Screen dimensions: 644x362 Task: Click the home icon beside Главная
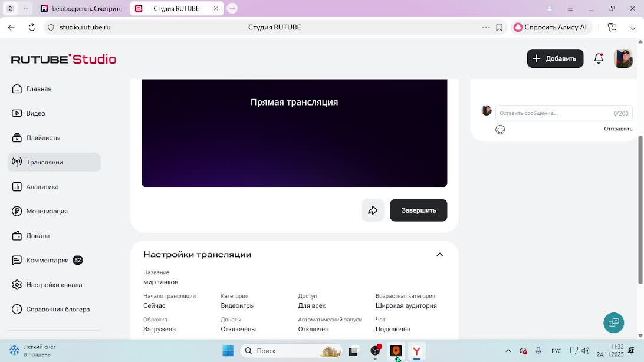click(x=17, y=88)
